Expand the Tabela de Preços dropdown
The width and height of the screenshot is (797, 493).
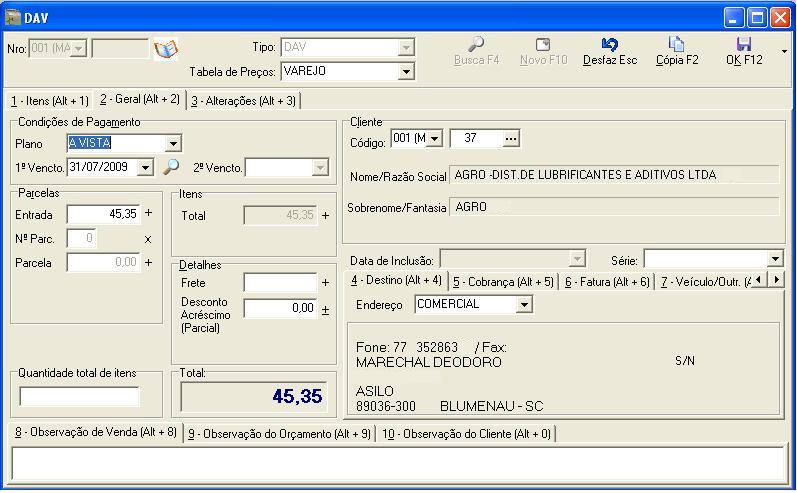tap(405, 72)
